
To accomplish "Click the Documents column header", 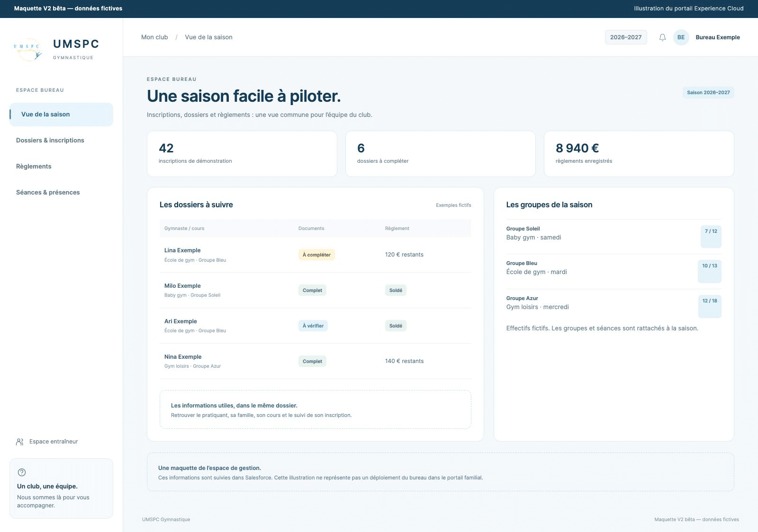I will pos(311,229).
